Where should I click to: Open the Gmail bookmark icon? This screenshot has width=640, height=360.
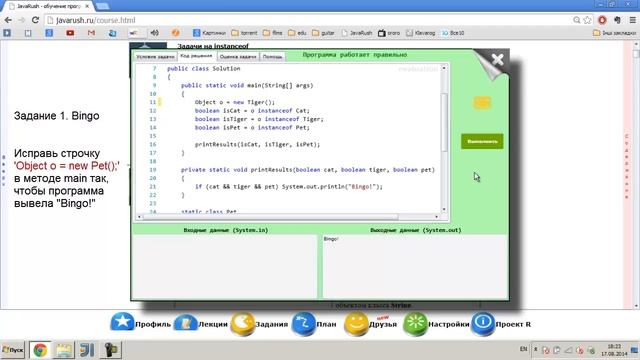click(x=91, y=33)
